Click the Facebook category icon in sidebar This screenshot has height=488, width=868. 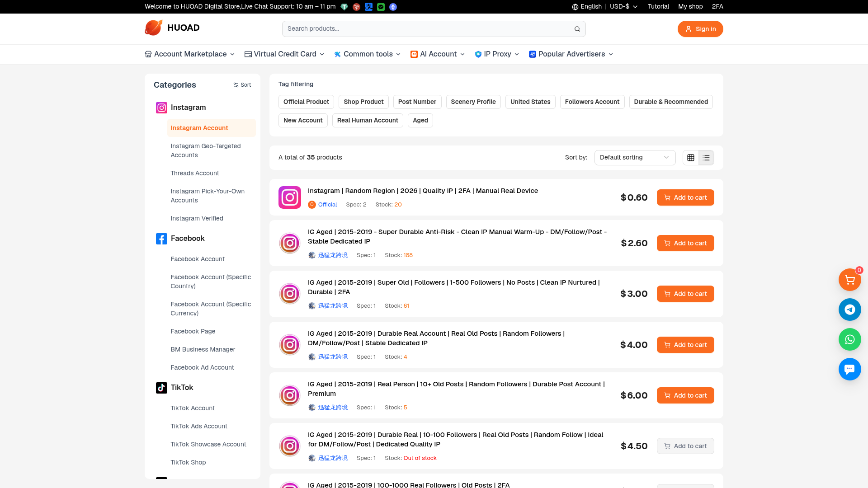click(161, 239)
